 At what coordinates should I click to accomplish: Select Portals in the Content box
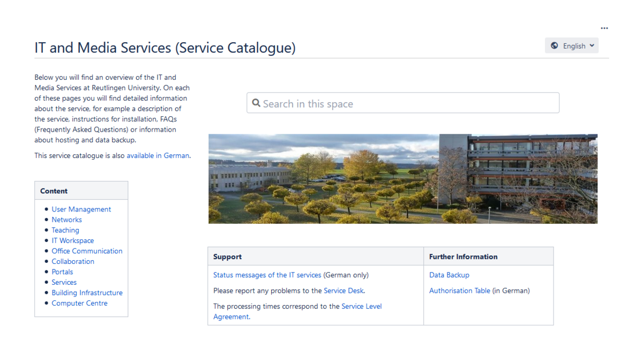click(62, 272)
